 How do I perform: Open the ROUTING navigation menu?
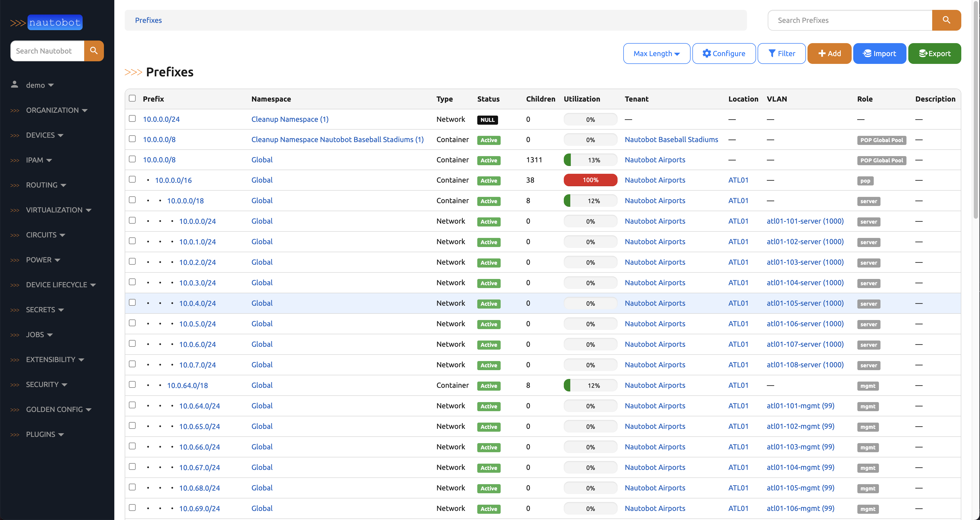click(46, 185)
